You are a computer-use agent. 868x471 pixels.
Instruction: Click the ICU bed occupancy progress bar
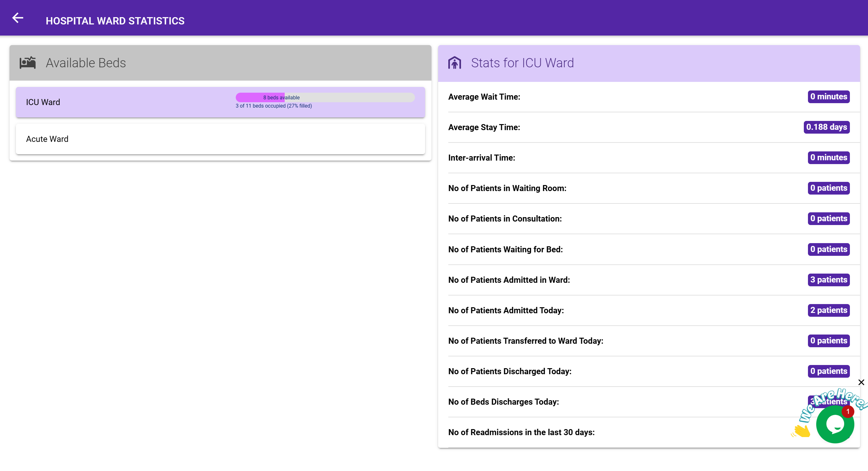point(325,97)
